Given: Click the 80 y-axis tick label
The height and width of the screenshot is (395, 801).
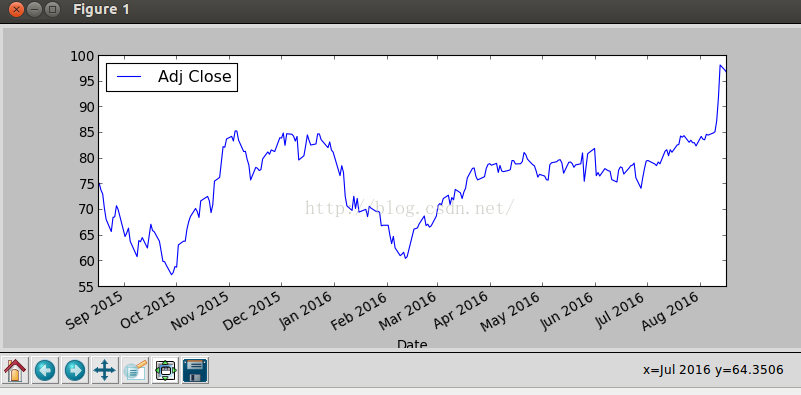Looking at the screenshot, I should click(x=86, y=158).
